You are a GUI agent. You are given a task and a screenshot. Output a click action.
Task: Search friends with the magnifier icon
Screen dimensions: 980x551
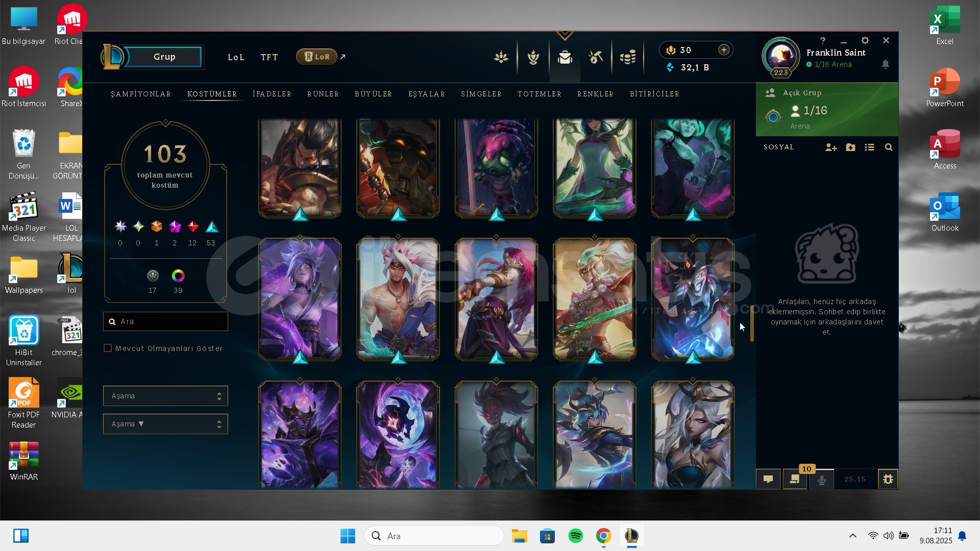pos(889,147)
